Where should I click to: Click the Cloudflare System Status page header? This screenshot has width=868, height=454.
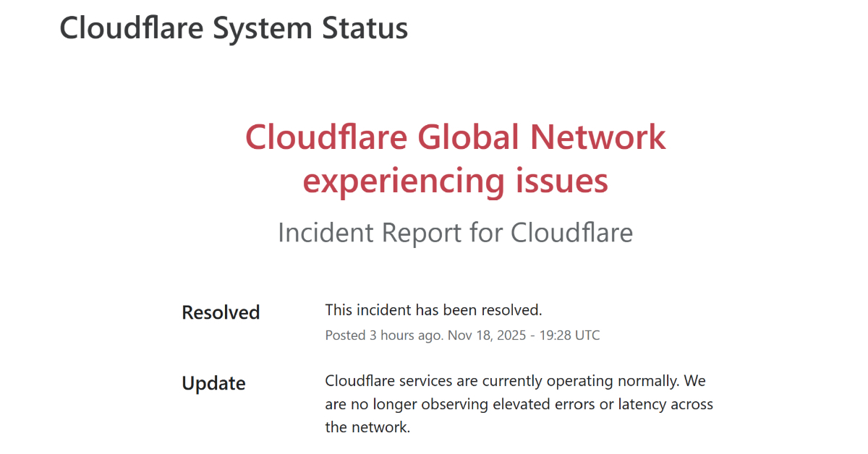coord(234,28)
